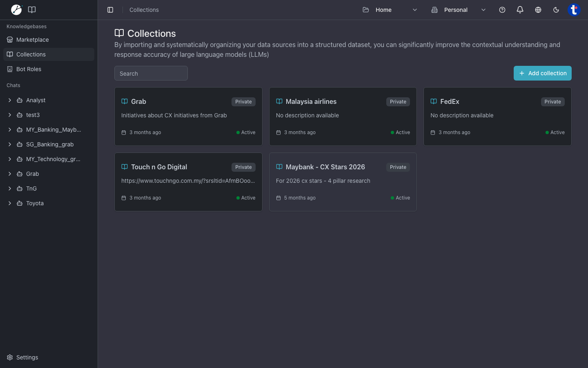The height and width of the screenshot is (368, 588).
Task: Go to Marketplace in the sidebar
Action: click(x=49, y=40)
